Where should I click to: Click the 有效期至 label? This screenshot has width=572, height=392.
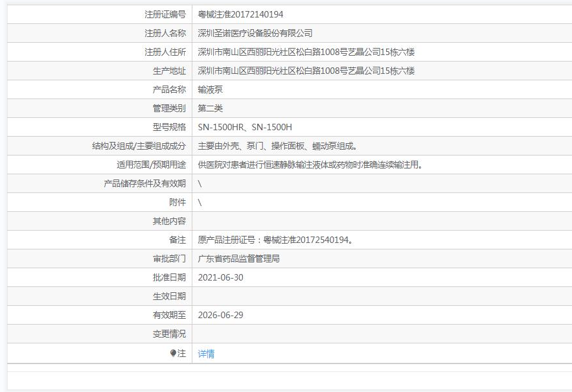click(x=169, y=315)
